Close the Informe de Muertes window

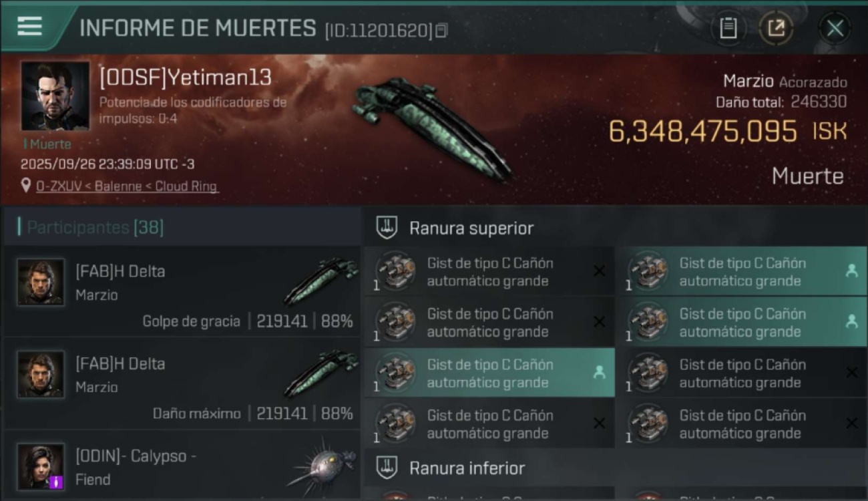pos(835,28)
